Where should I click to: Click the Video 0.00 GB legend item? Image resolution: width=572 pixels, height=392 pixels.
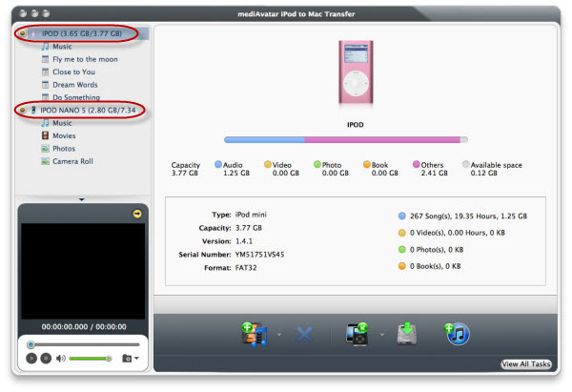pyautogui.click(x=281, y=169)
